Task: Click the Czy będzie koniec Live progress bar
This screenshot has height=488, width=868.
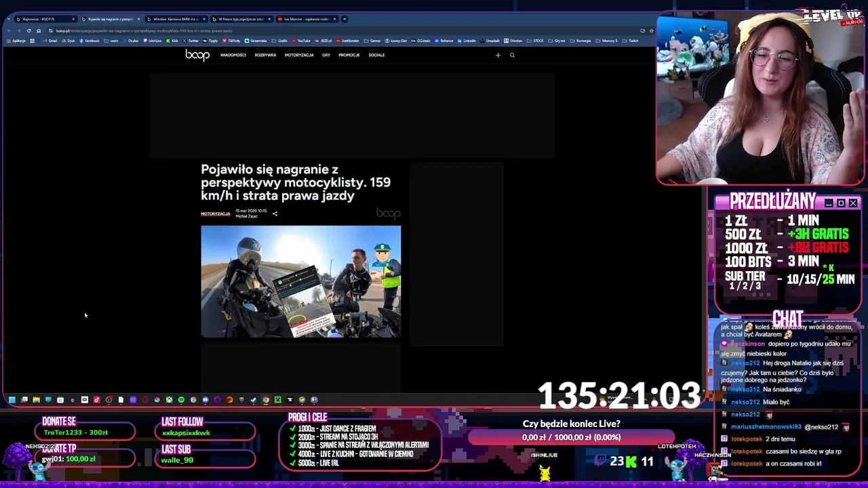Action: [x=571, y=437]
